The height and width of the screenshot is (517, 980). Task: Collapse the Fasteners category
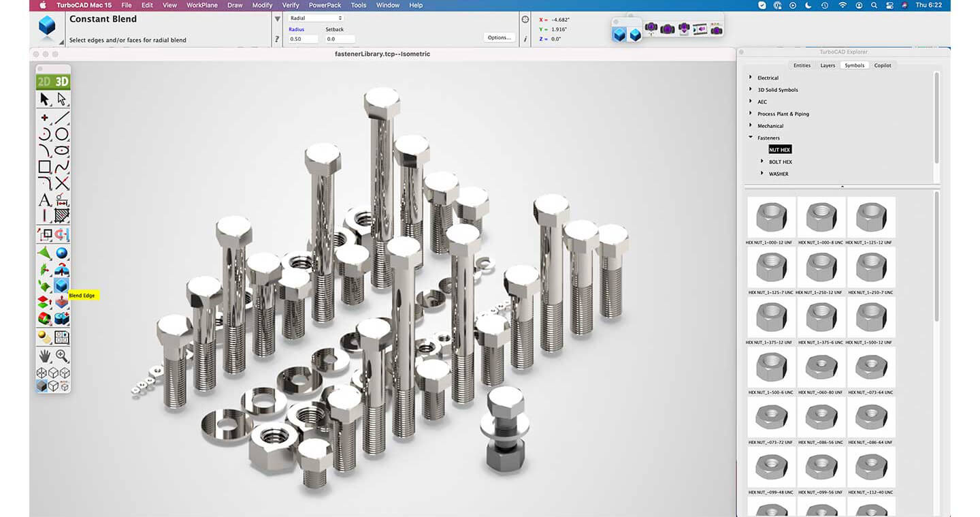[x=751, y=138]
